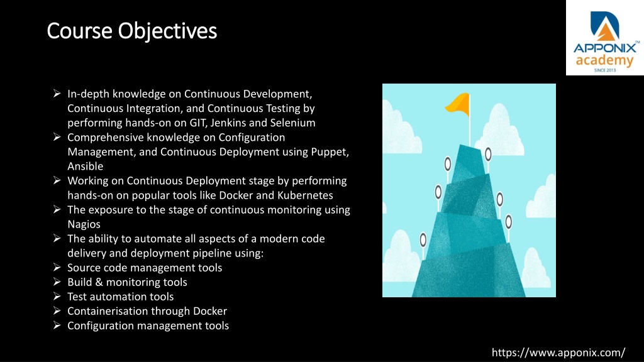Click the 'Containerisation through Docker' bullet

click(147, 311)
